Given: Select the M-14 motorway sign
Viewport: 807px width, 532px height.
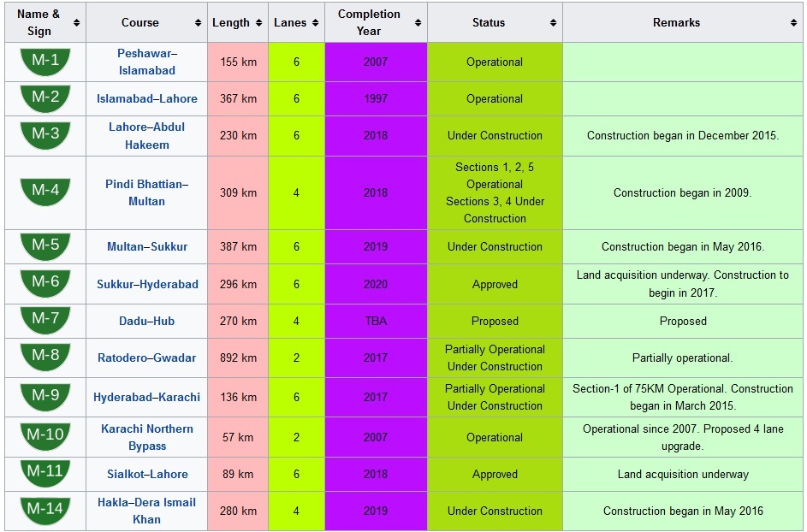Looking at the screenshot, I should pos(45,511).
